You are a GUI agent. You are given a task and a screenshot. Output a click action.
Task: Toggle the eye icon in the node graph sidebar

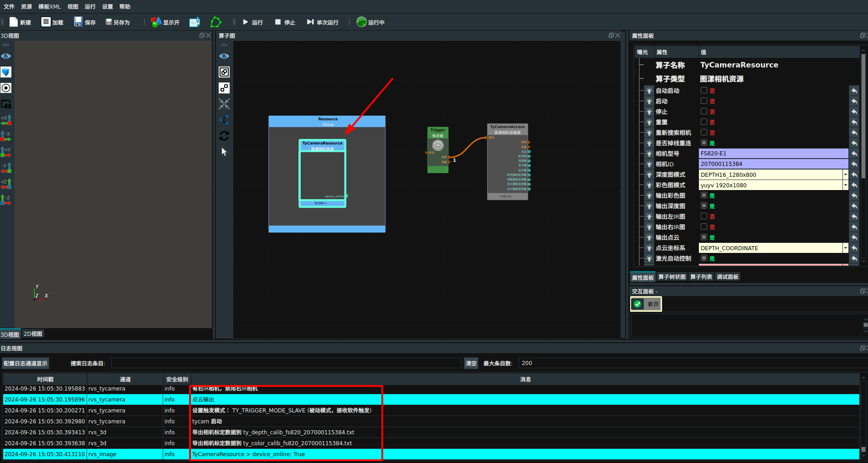click(x=224, y=56)
